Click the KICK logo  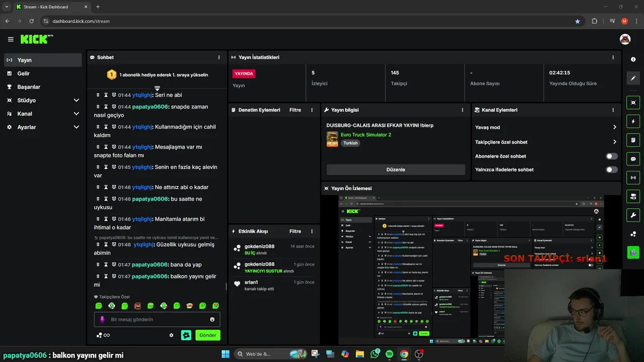(x=37, y=39)
